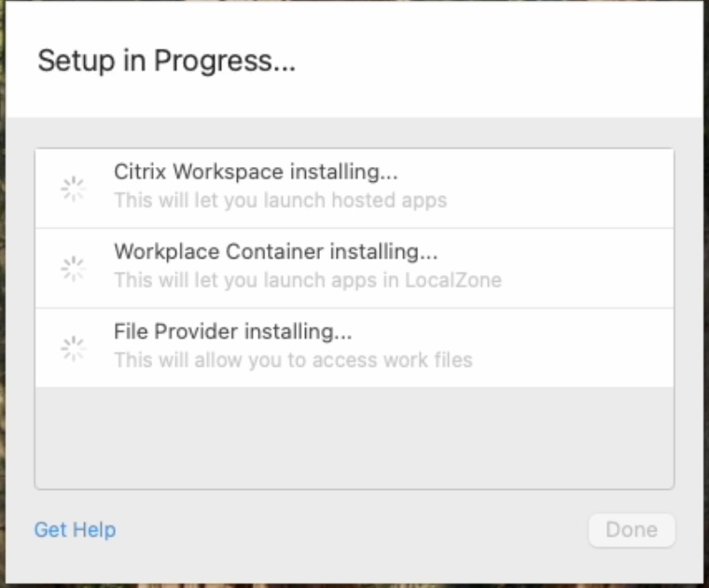Open the Get Help link
Image resolution: width=709 pixels, height=588 pixels.
click(75, 530)
